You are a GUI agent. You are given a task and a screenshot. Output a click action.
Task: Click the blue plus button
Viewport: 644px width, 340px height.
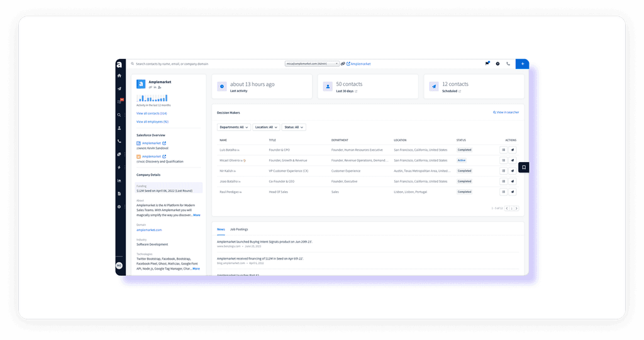click(523, 63)
